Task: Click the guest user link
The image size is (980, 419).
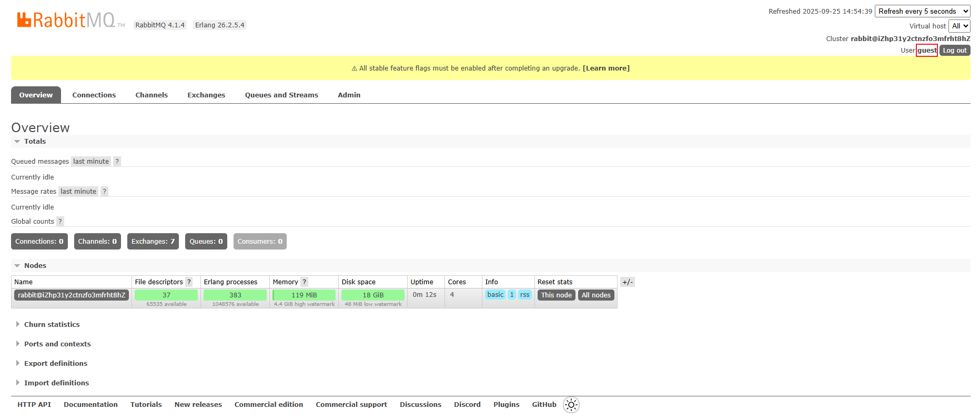Action: 927,51
